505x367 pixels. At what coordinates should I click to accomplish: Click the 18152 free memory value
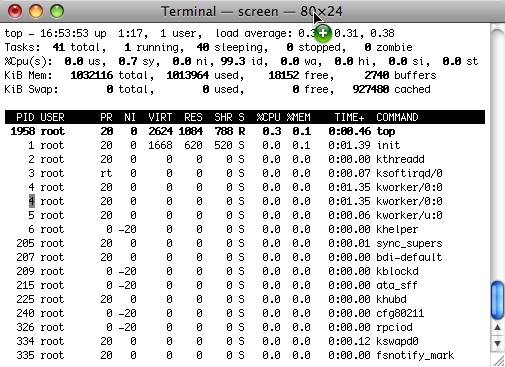(284, 75)
